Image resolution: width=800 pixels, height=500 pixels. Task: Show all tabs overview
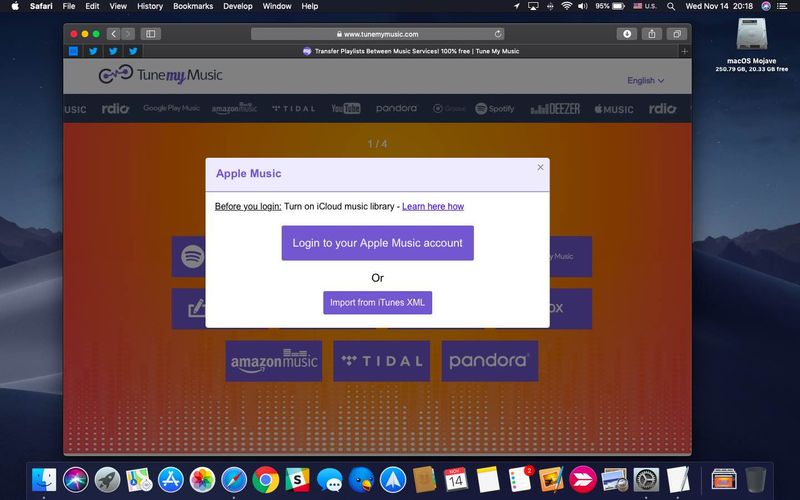click(x=677, y=34)
